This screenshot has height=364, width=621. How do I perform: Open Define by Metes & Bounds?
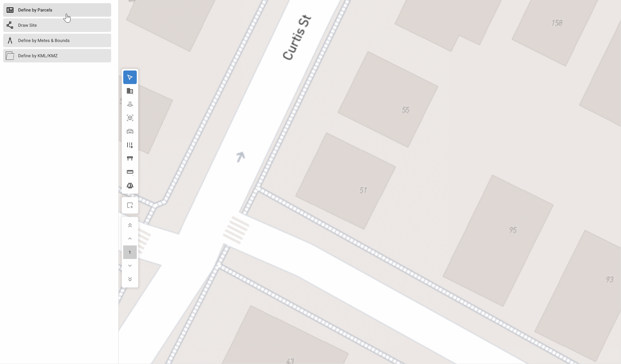[x=57, y=41]
